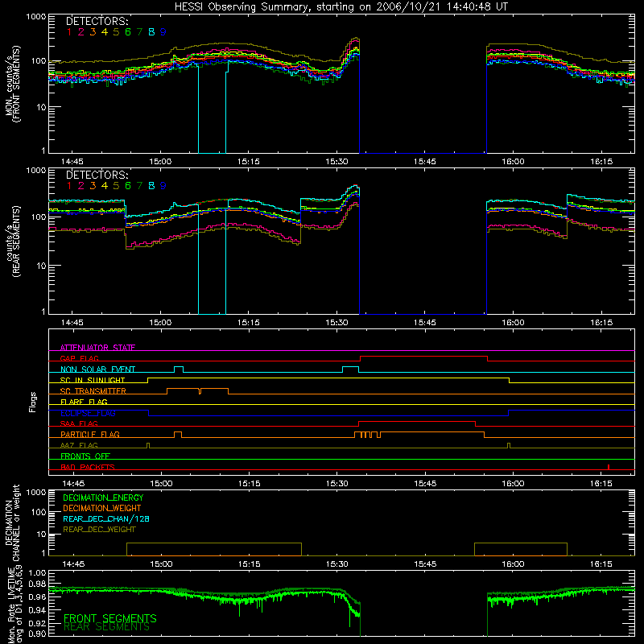Click the BAD_PACKETS flag label
The height and width of the screenshot is (644, 644).
pyautogui.click(x=88, y=467)
